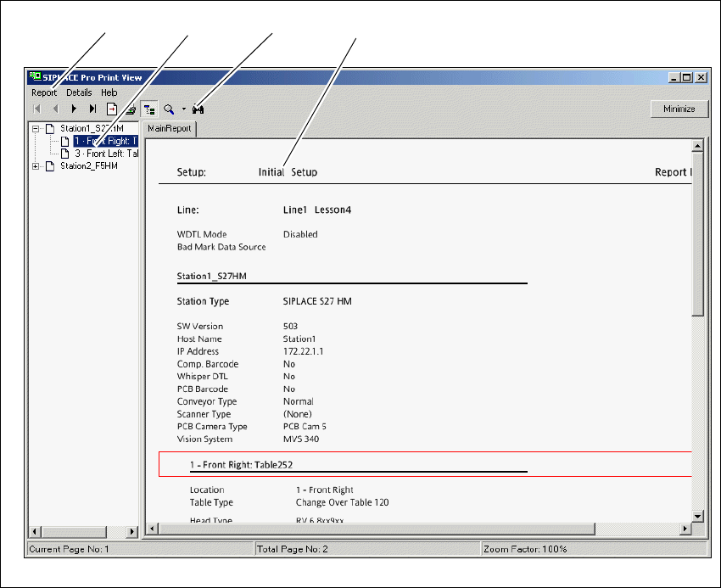Open the zoom dropdown arrow
The image size is (721, 588).
(183, 109)
